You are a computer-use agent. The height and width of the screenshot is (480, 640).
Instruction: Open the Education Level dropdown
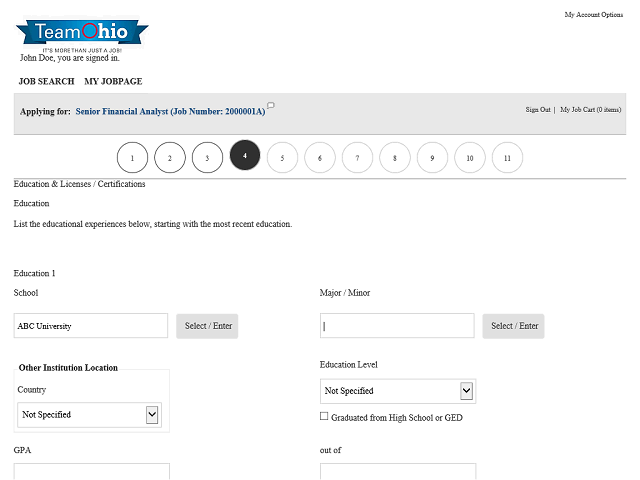(398, 391)
